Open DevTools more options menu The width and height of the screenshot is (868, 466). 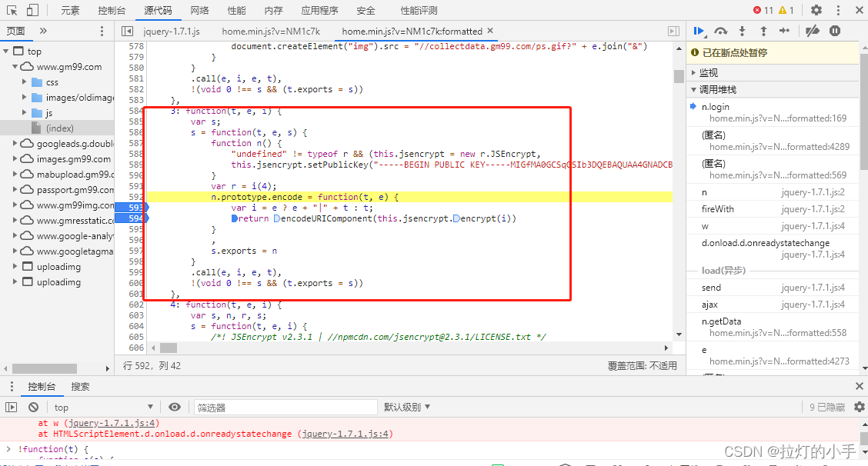click(838, 10)
